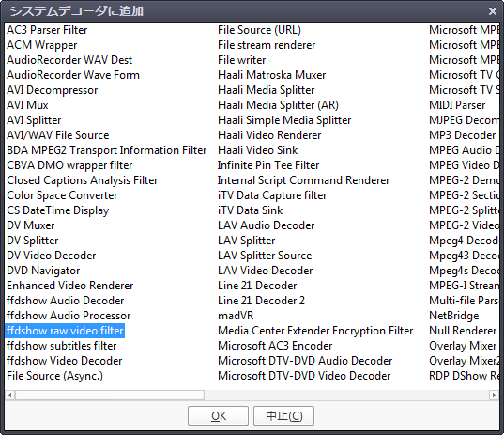Select AVI/WAV File Source
The height and width of the screenshot is (435, 504).
58,135
